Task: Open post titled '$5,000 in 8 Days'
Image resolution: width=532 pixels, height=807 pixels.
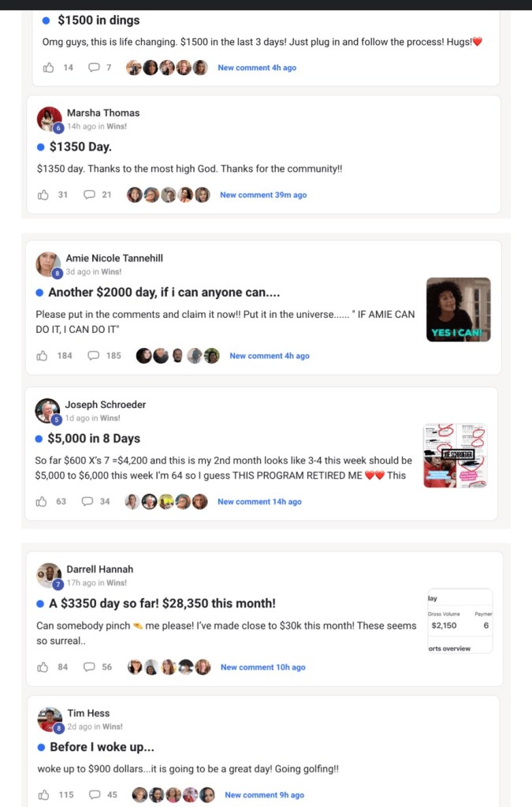Action: click(94, 439)
